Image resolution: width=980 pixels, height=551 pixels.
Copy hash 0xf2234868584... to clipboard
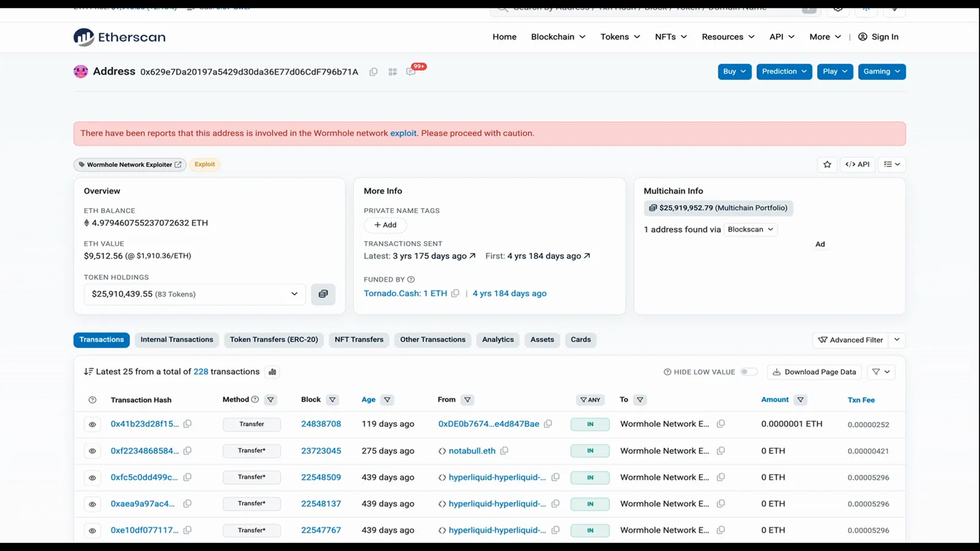click(x=187, y=451)
